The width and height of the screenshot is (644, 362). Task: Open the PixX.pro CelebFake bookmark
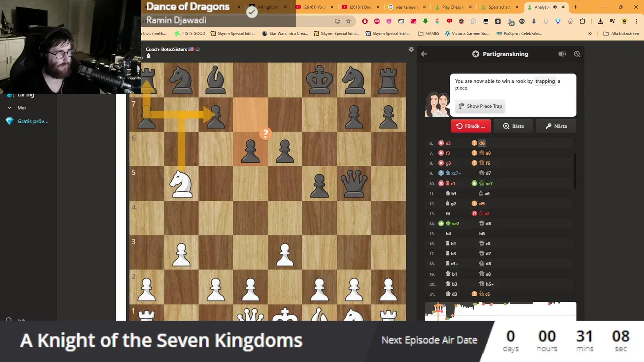tap(520, 34)
